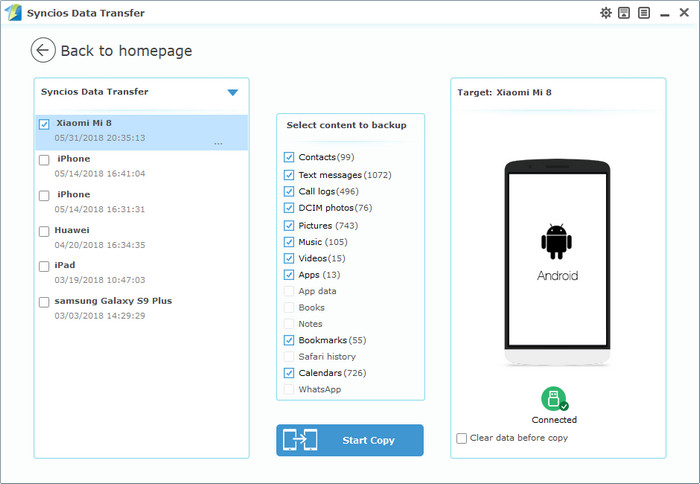Uncheck the Xiaomi Mi 8 backup checkbox

pyautogui.click(x=44, y=124)
